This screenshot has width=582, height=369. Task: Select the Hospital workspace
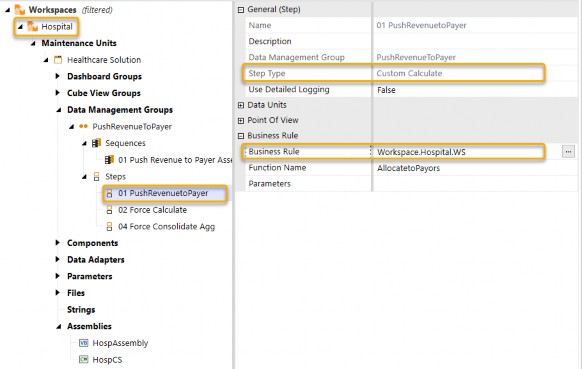57,27
